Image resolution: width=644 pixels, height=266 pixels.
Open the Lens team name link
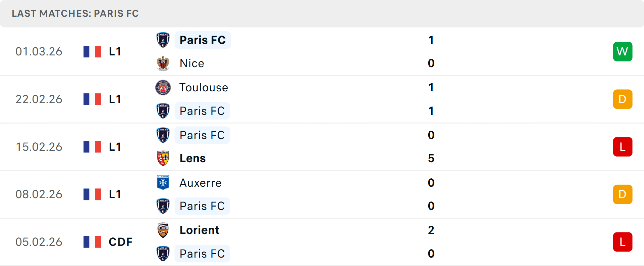point(192,158)
